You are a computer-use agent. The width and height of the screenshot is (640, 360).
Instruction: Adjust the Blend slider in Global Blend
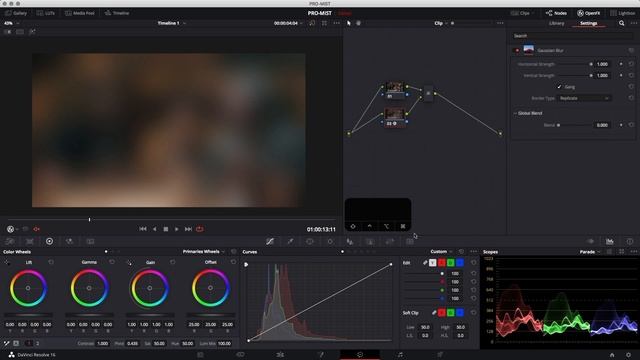point(575,125)
